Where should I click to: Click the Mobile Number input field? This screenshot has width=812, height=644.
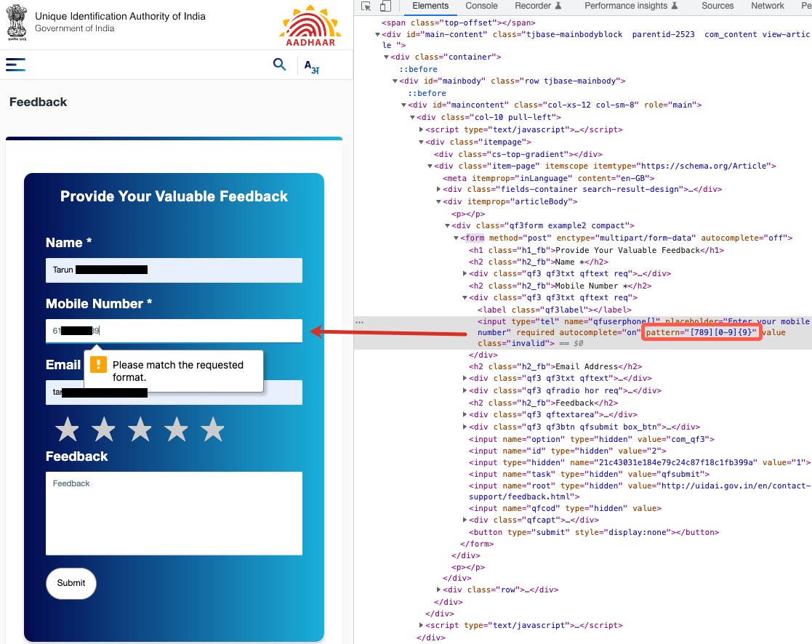[x=174, y=330]
